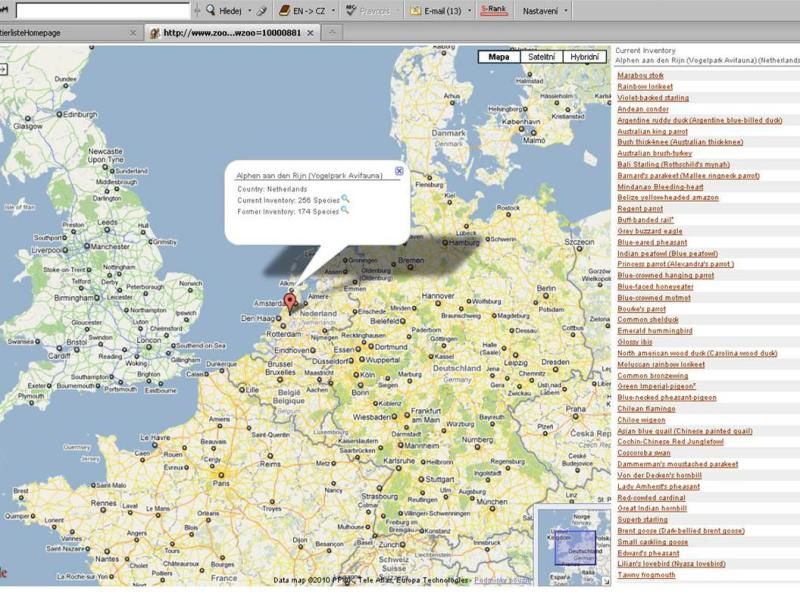Switch map to Hybridní view
800x600 pixels.
(585, 57)
